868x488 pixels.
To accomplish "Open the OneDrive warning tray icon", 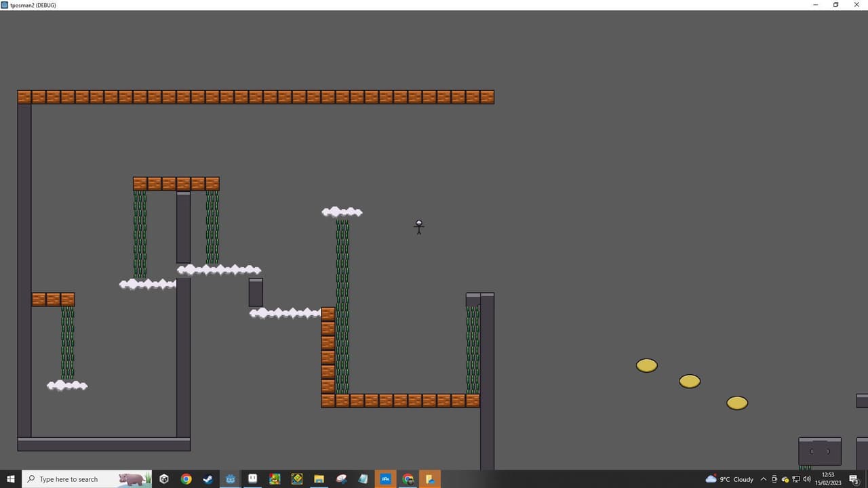I will click(785, 479).
